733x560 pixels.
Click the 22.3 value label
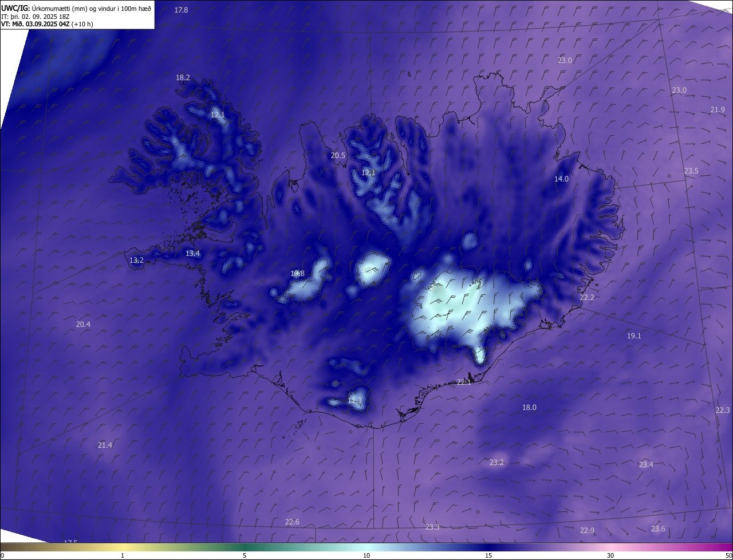(723, 411)
